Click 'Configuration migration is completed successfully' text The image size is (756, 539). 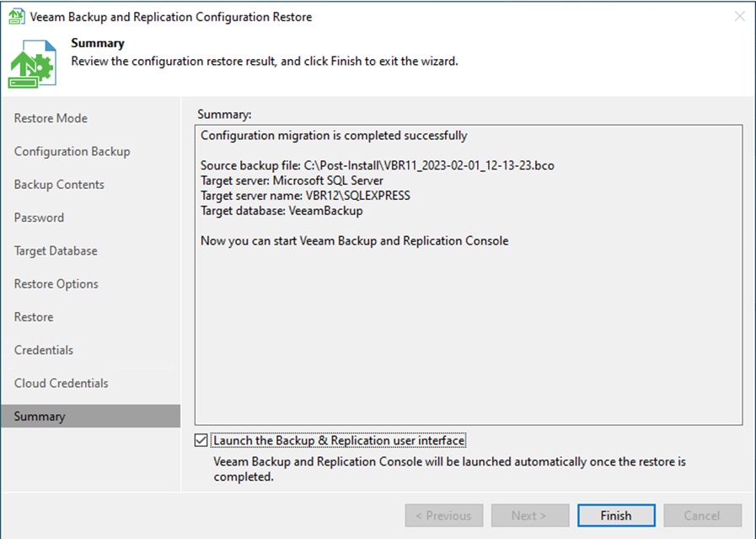tap(334, 136)
